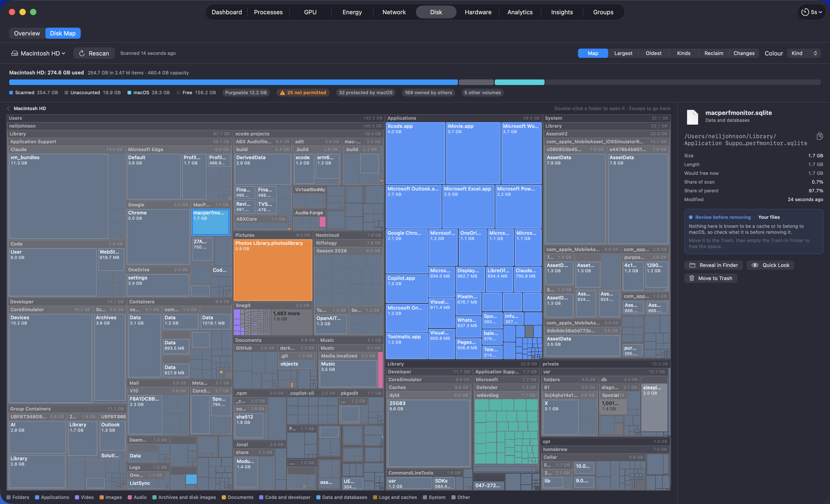Open the Groups tab

tap(603, 12)
